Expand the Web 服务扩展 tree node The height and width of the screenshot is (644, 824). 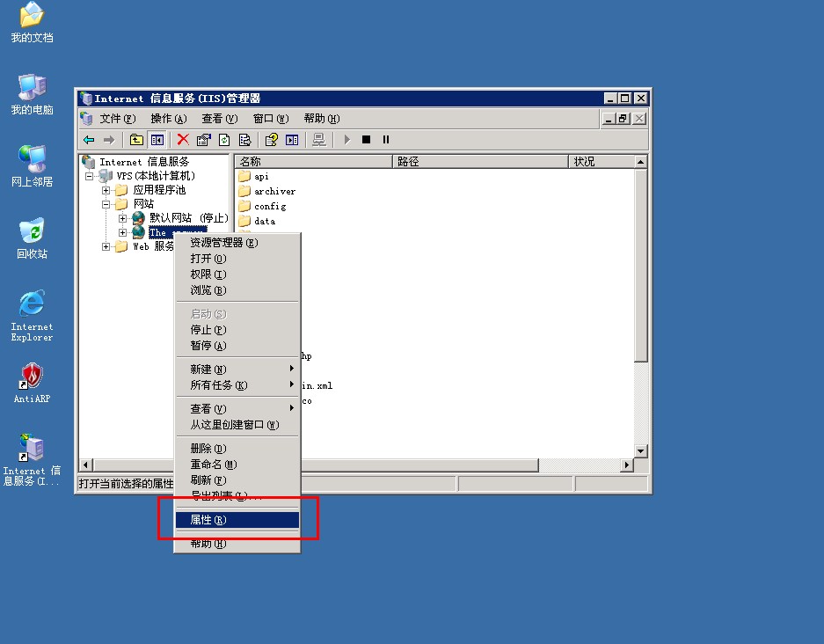point(106,246)
